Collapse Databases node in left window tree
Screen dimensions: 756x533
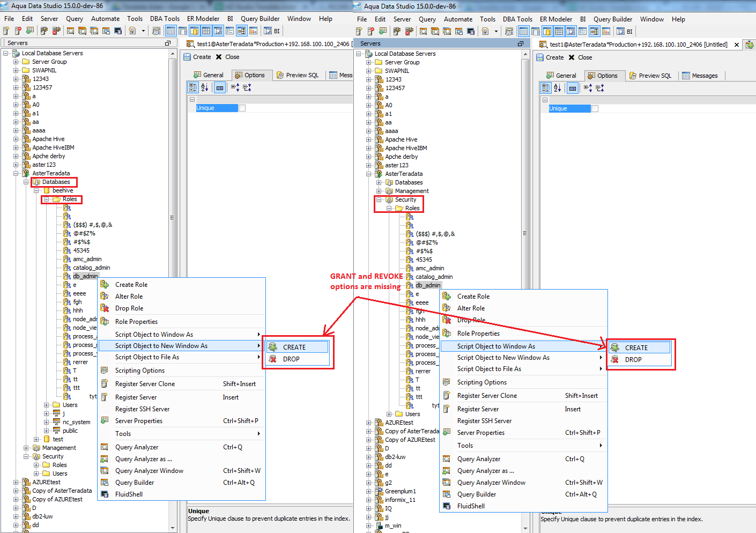click(x=26, y=182)
